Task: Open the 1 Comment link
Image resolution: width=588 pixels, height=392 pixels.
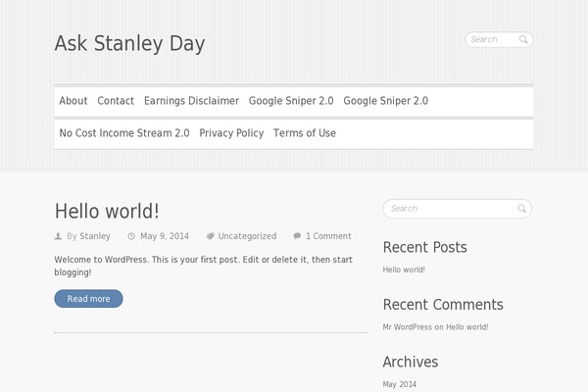Action: pyautogui.click(x=328, y=236)
